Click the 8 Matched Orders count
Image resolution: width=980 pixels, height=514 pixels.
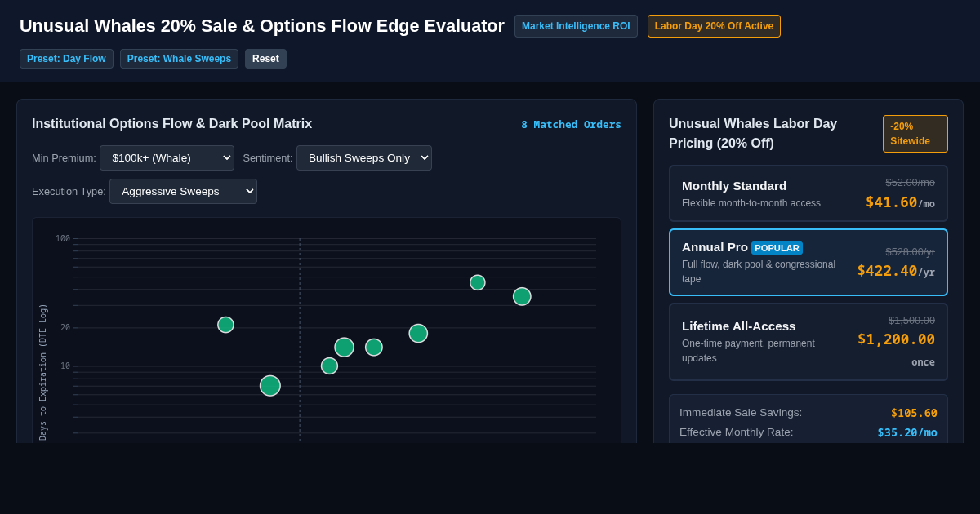pyautogui.click(x=571, y=124)
